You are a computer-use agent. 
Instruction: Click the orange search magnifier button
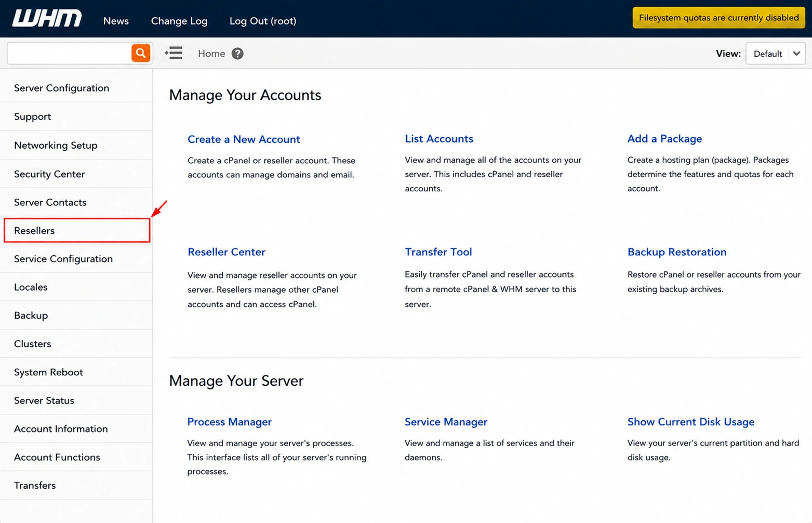(x=141, y=53)
